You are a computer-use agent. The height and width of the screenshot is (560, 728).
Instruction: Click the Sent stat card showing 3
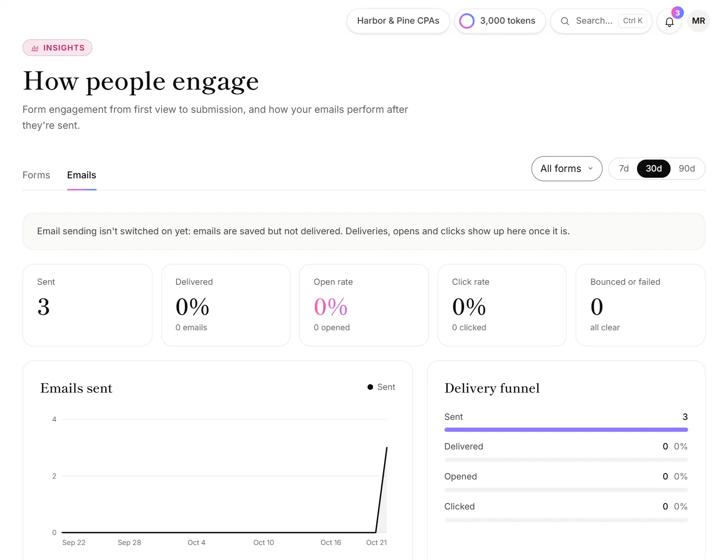click(87, 305)
